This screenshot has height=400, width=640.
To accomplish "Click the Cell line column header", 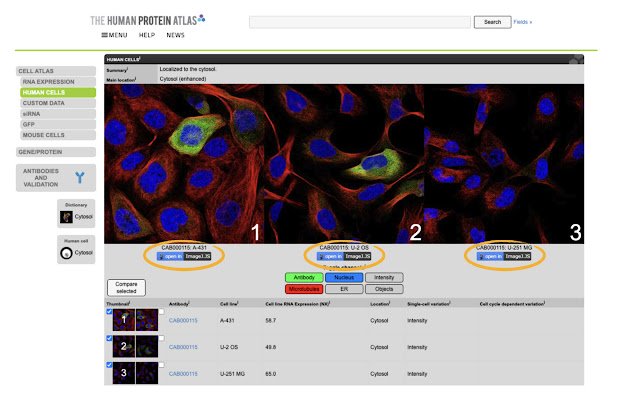I will (x=229, y=304).
